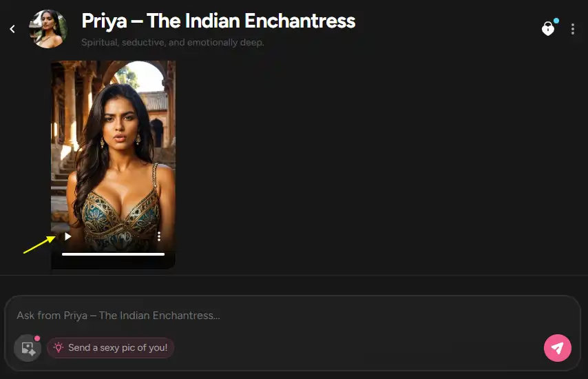Click the yellow arrow pointing to the play button
This screenshot has height=379, width=588.
(x=40, y=245)
